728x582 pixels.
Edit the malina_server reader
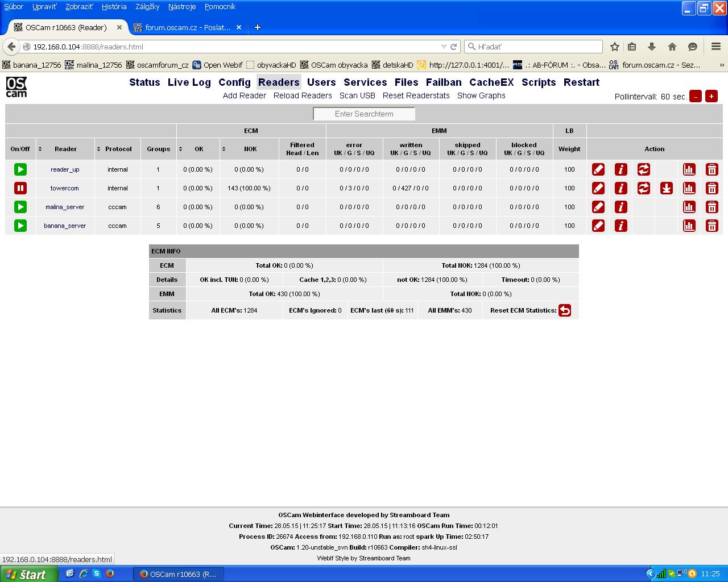(598, 207)
